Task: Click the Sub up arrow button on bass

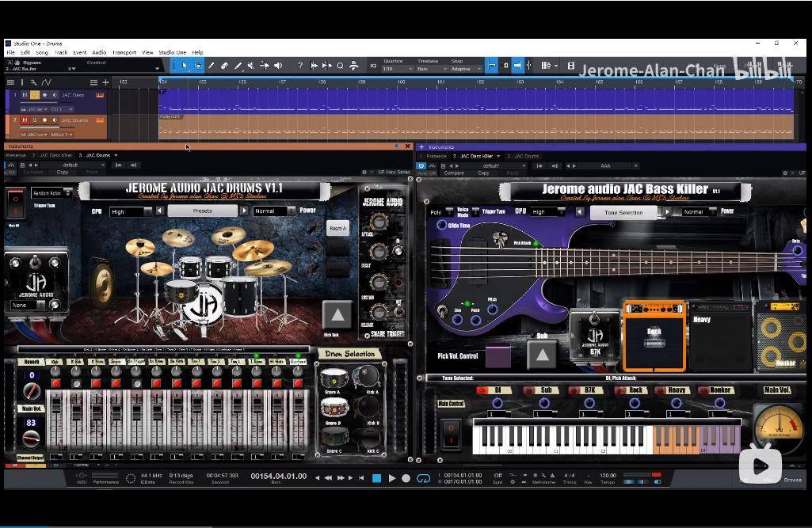Action: pyautogui.click(x=542, y=355)
